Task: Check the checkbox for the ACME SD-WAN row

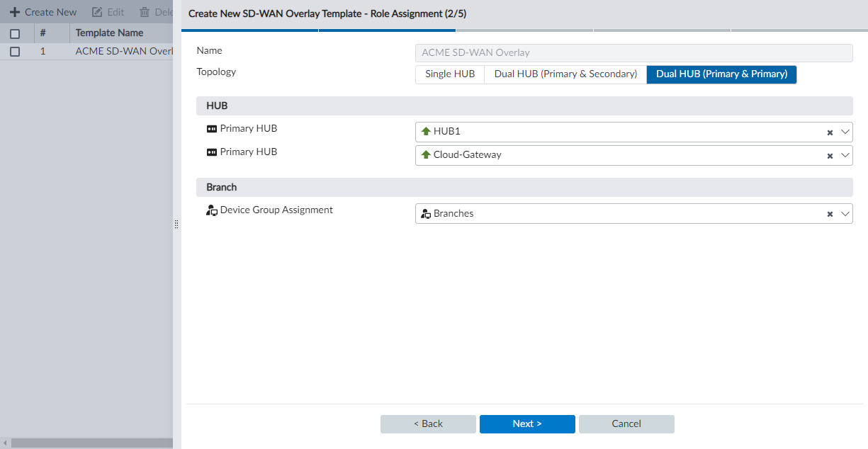Action: click(14, 51)
